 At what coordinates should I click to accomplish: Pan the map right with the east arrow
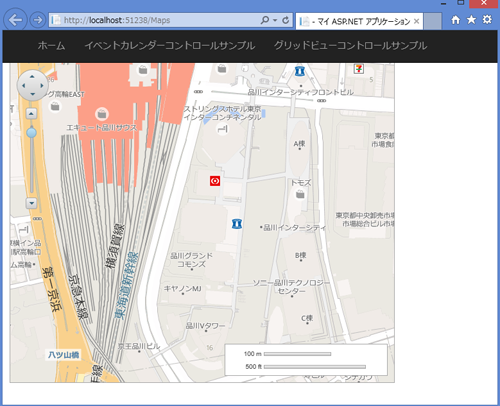click(x=42, y=86)
